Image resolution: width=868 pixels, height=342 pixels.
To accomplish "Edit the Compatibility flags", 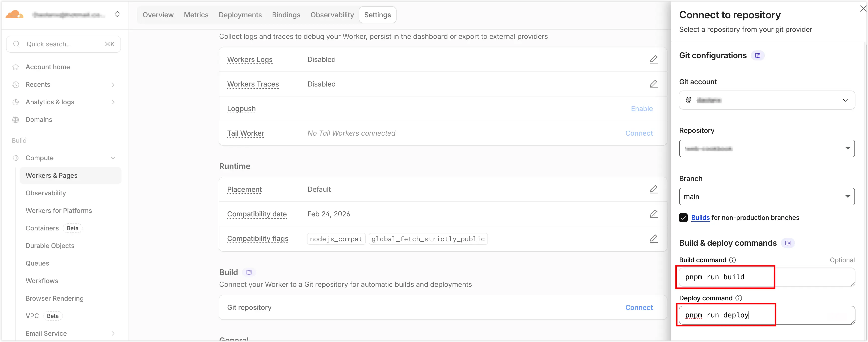I will click(653, 239).
